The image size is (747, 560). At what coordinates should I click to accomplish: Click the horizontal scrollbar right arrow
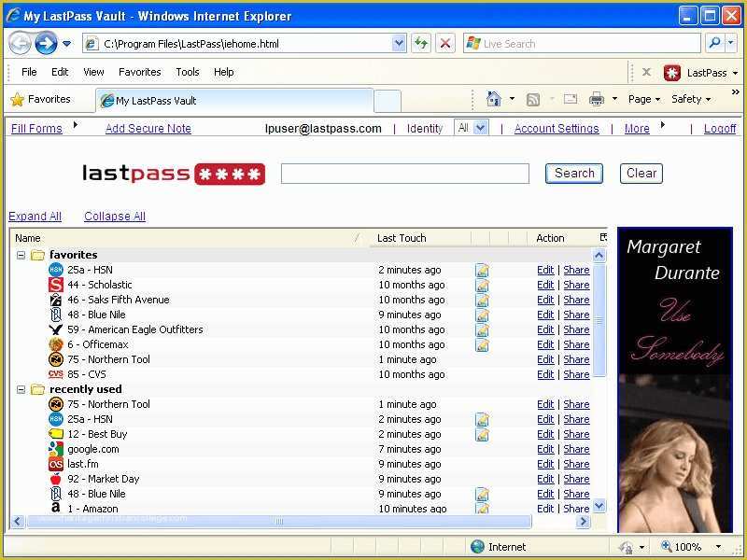(x=583, y=522)
